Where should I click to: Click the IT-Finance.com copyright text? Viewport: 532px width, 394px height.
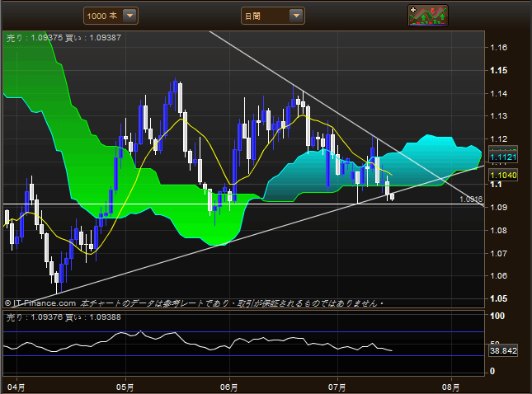tap(40, 303)
